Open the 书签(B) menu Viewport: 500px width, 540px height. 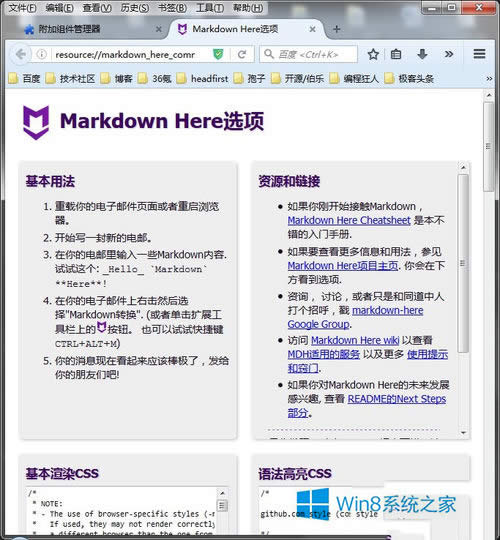tap(172, 8)
